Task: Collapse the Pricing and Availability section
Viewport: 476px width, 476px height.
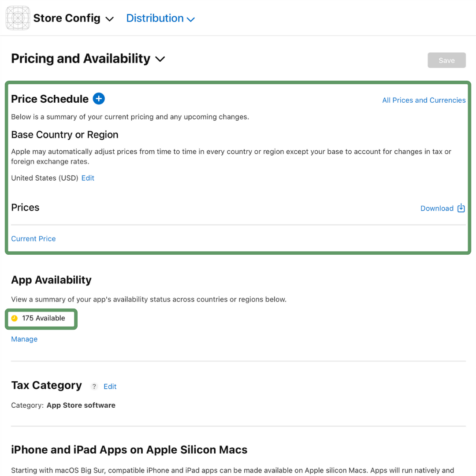Action: 160,59
